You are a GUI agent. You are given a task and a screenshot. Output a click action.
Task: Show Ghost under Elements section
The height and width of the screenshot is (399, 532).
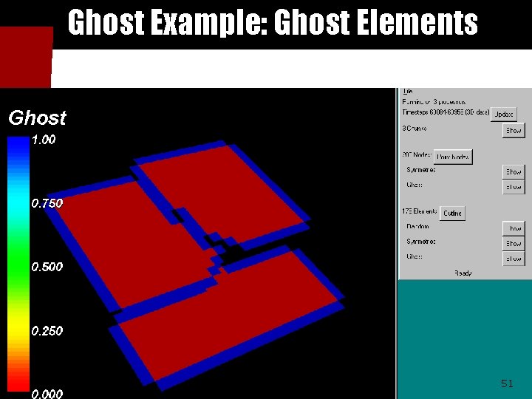[514, 259]
